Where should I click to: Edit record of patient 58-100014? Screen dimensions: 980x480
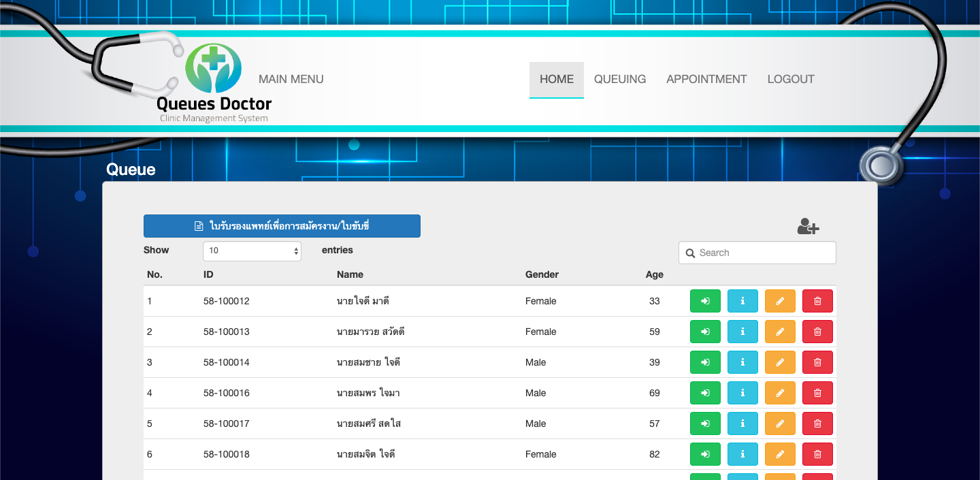(780, 362)
